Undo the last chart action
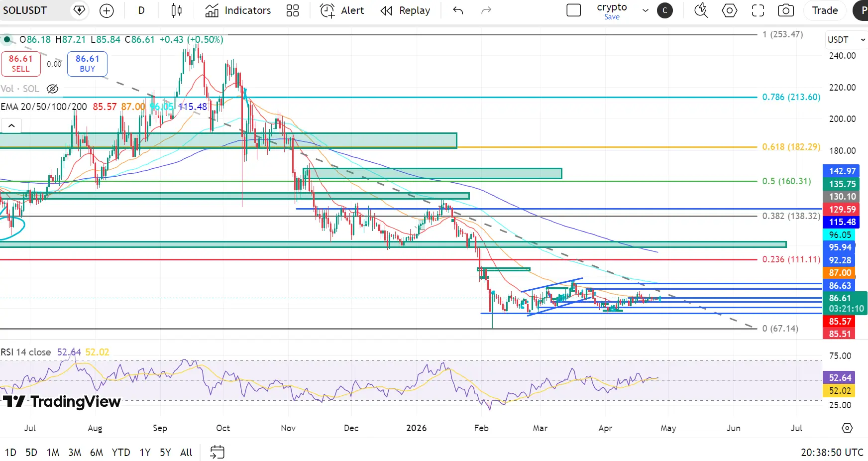 pos(458,10)
